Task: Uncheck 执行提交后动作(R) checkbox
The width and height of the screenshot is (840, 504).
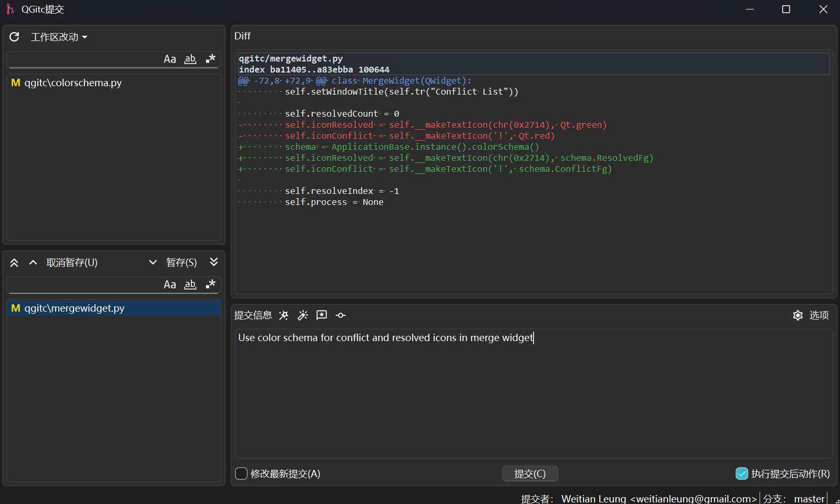Action: click(x=742, y=474)
